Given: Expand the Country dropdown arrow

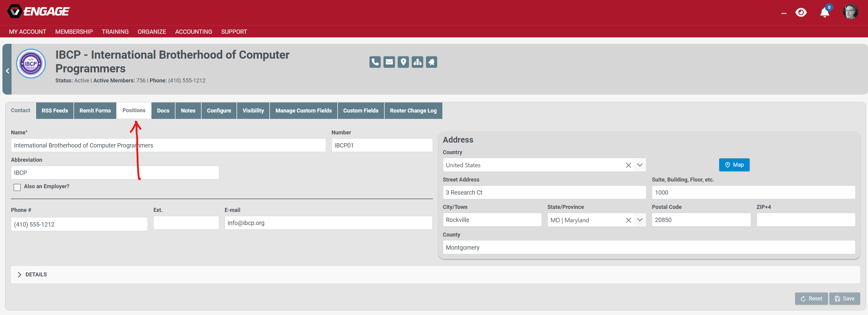Looking at the screenshot, I should [640, 165].
